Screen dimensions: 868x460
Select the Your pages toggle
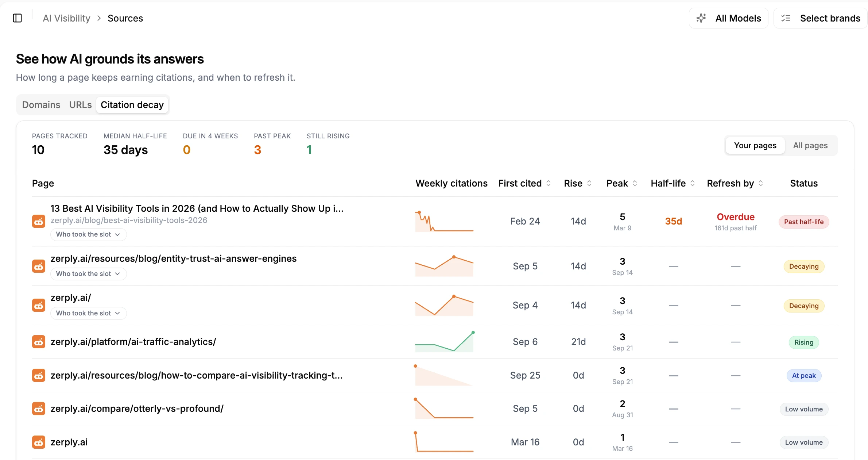click(x=755, y=145)
